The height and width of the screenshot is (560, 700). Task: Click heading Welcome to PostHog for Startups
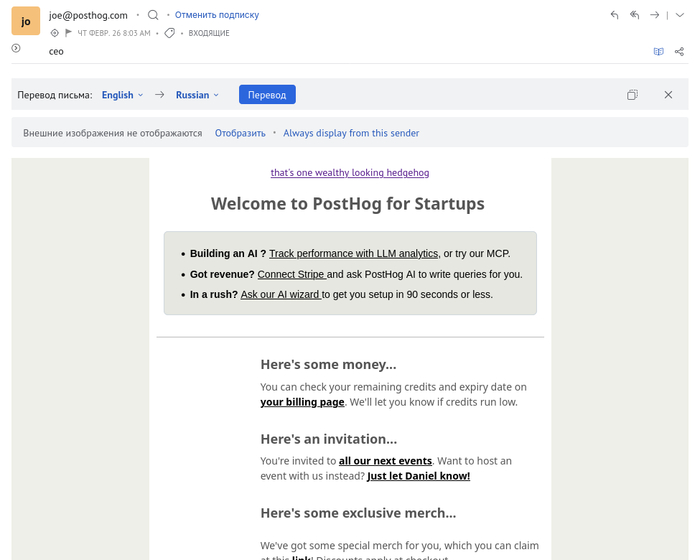click(348, 204)
